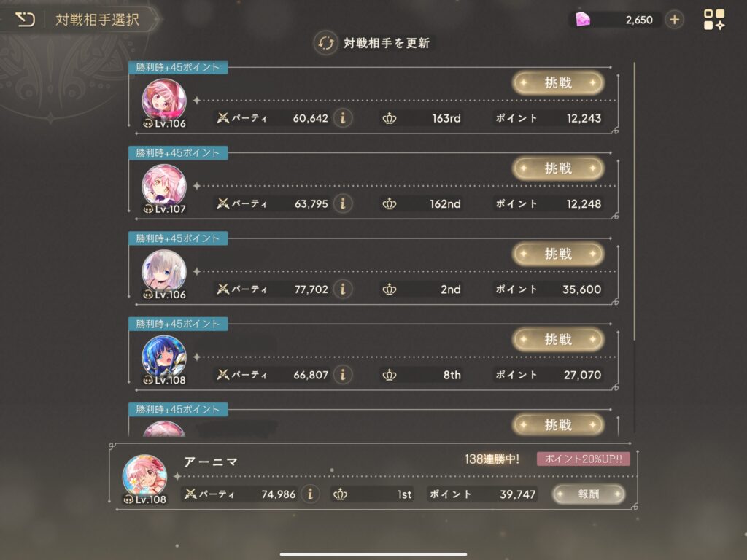This screenshot has height=560, width=747.
Task: Click the Lv.108 blue-haired opponent avatar
Action: (x=164, y=358)
